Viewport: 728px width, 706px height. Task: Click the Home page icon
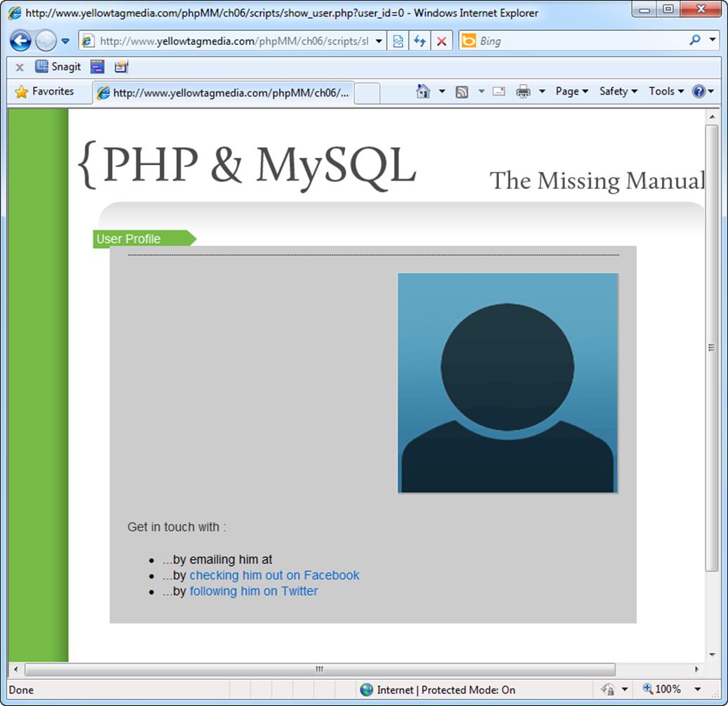(423, 91)
